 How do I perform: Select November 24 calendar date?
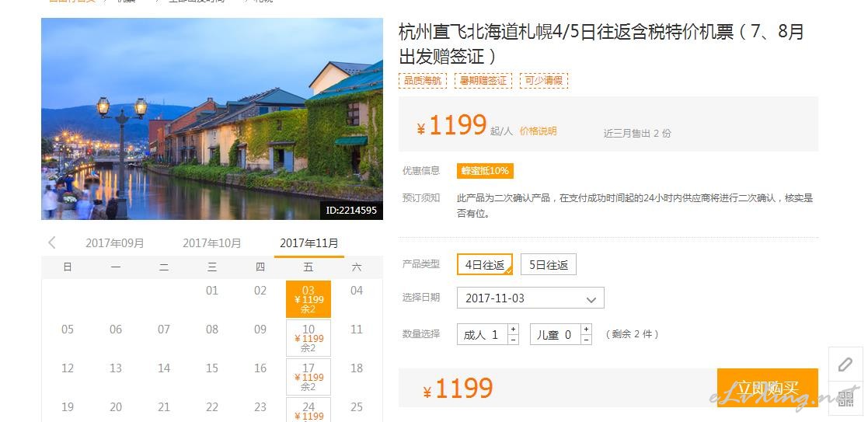[309, 410]
